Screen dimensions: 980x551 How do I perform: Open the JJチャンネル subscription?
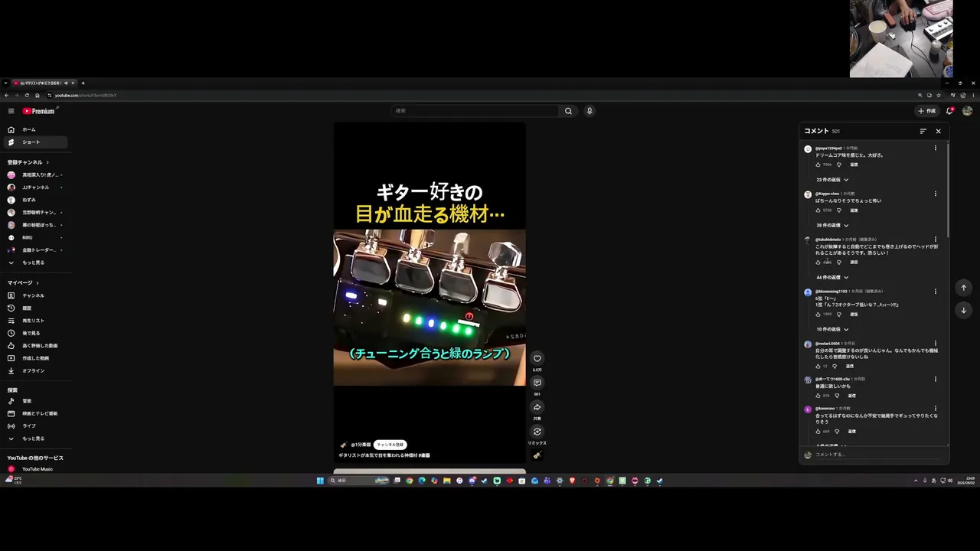pos(37,187)
